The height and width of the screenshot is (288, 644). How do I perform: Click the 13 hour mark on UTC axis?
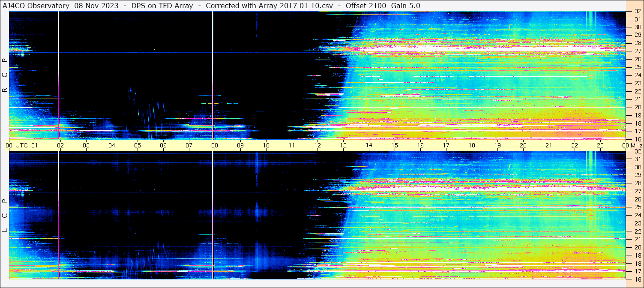(x=343, y=145)
